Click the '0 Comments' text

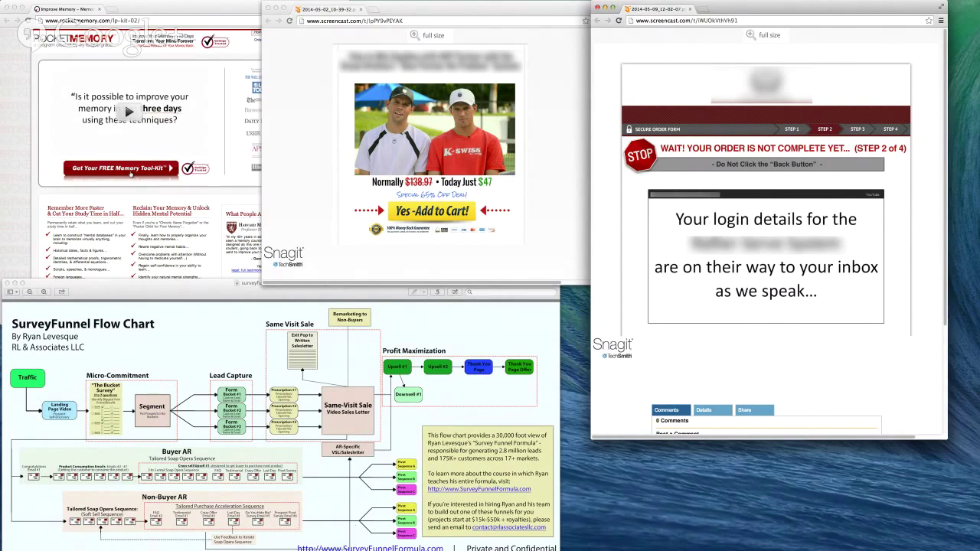pos(672,421)
